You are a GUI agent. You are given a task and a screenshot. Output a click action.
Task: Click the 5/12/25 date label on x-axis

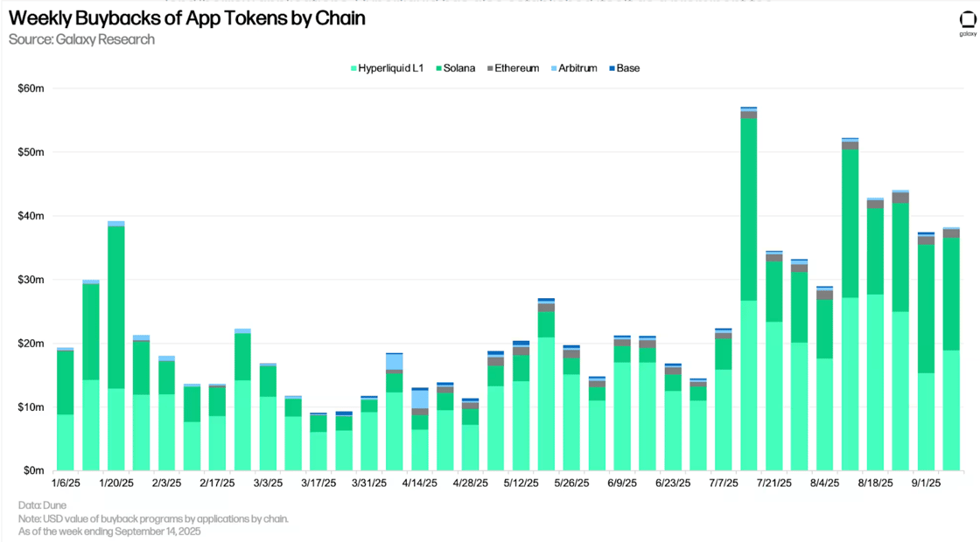coord(521,483)
